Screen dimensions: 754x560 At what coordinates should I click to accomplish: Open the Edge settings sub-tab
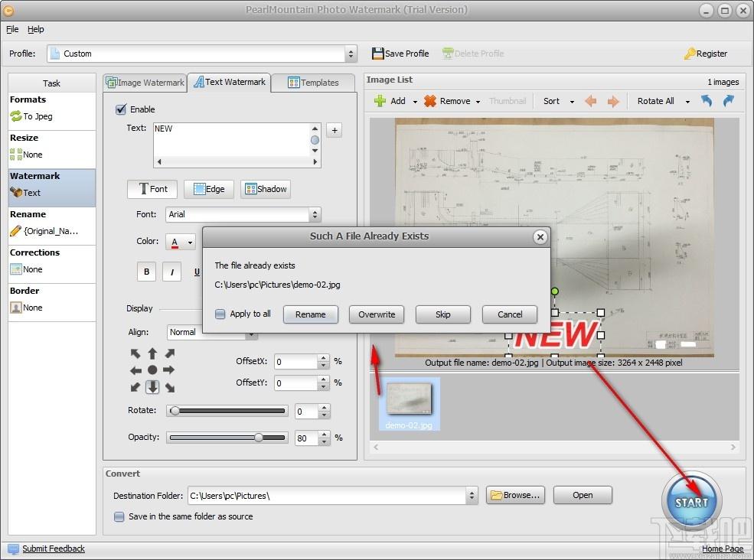(x=209, y=189)
